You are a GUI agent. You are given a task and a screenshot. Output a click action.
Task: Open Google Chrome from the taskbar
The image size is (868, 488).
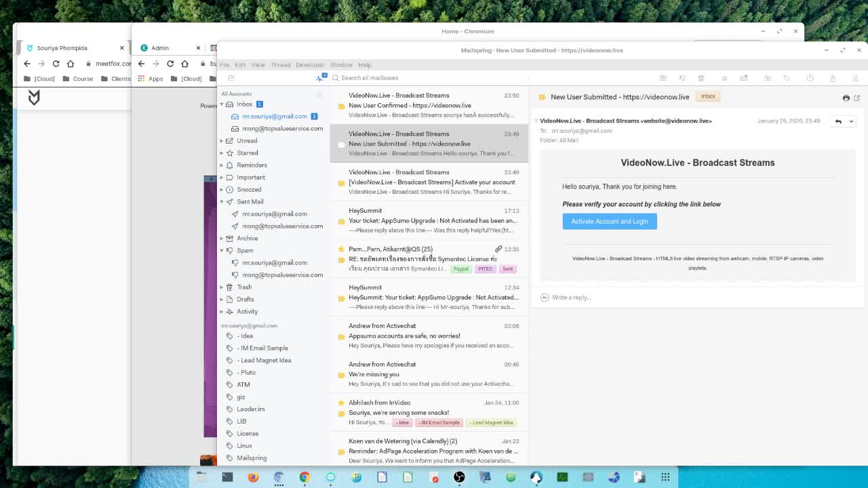click(x=304, y=477)
